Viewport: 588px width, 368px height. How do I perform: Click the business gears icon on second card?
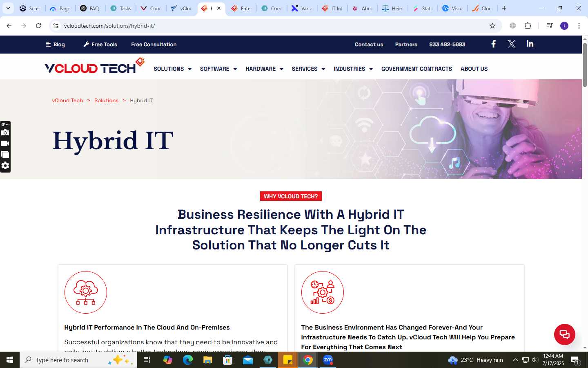tap(323, 292)
